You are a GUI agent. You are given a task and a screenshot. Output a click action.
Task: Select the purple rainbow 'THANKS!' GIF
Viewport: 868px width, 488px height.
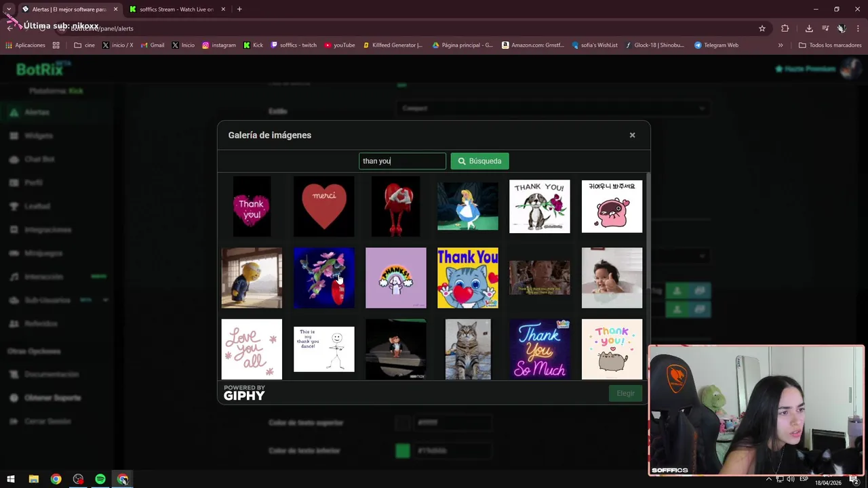click(x=396, y=278)
